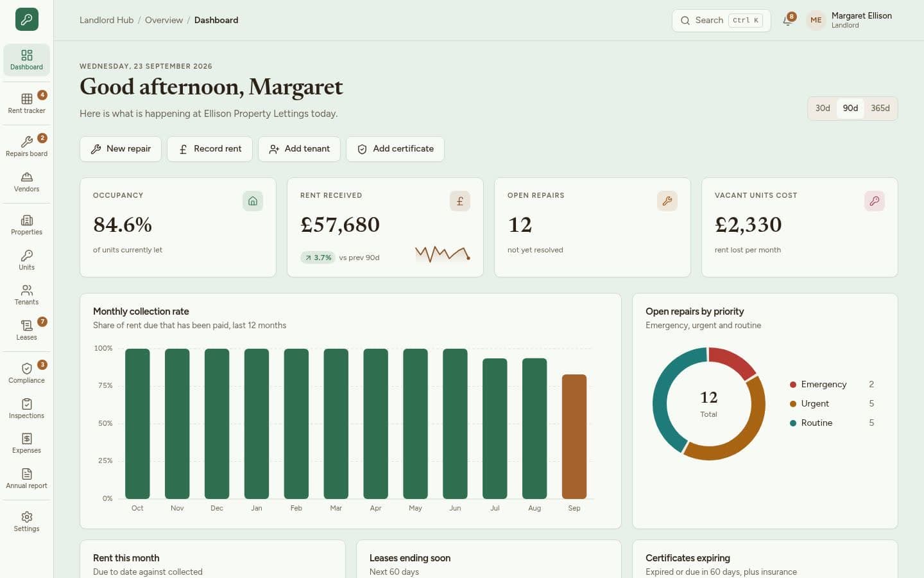Screen dimensions: 924x578
Task: Click the rent received sparkline
Action: tap(443, 254)
